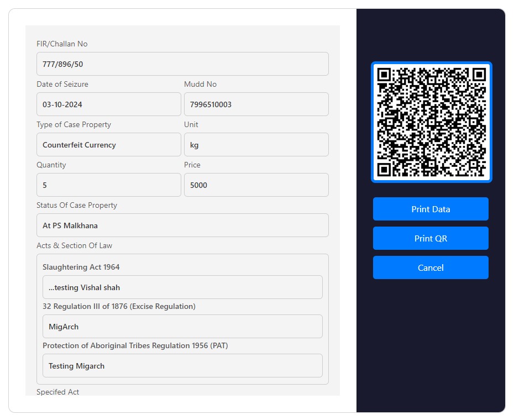Image resolution: width=514 pixels, height=420 pixels.
Task: Click the Print Data button
Action: click(431, 209)
